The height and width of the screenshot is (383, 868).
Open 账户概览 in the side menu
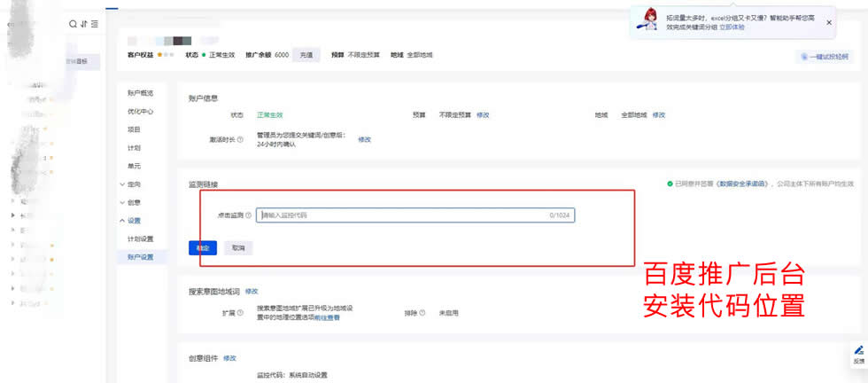pyautogui.click(x=140, y=93)
